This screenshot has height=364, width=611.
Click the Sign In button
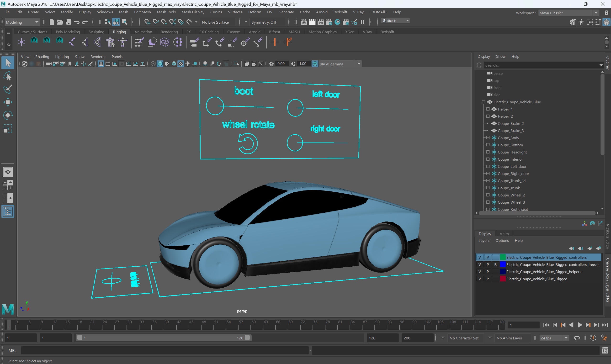(395, 21)
